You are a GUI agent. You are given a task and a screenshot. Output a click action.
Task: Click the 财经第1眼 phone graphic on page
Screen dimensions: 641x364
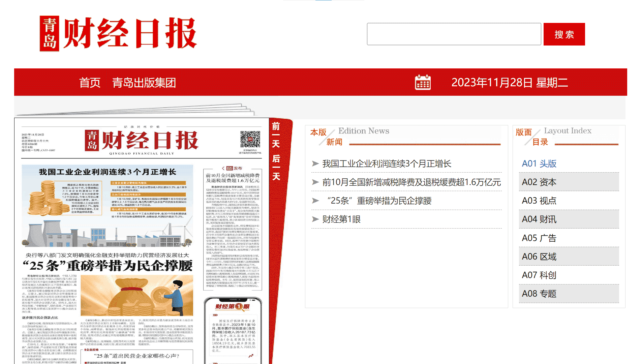(233, 330)
